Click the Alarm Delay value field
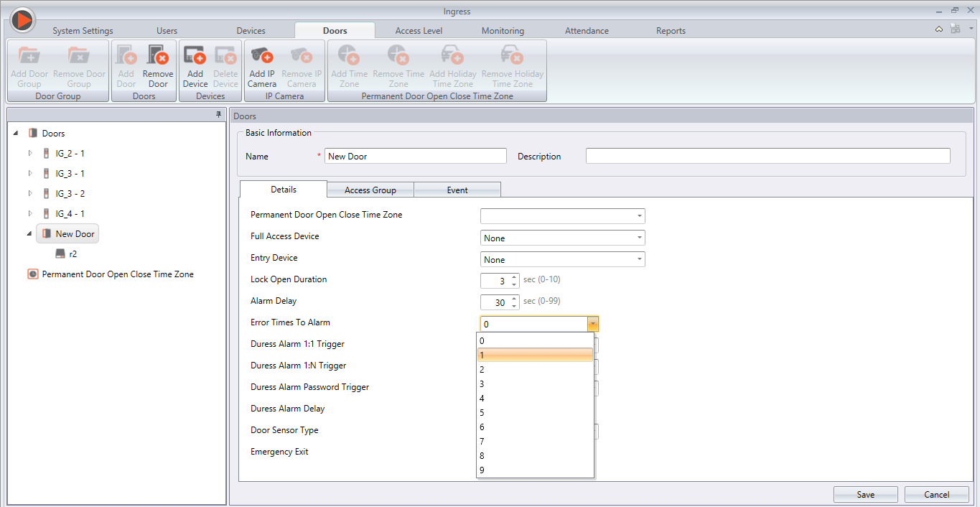The height and width of the screenshot is (507, 980). 495,302
